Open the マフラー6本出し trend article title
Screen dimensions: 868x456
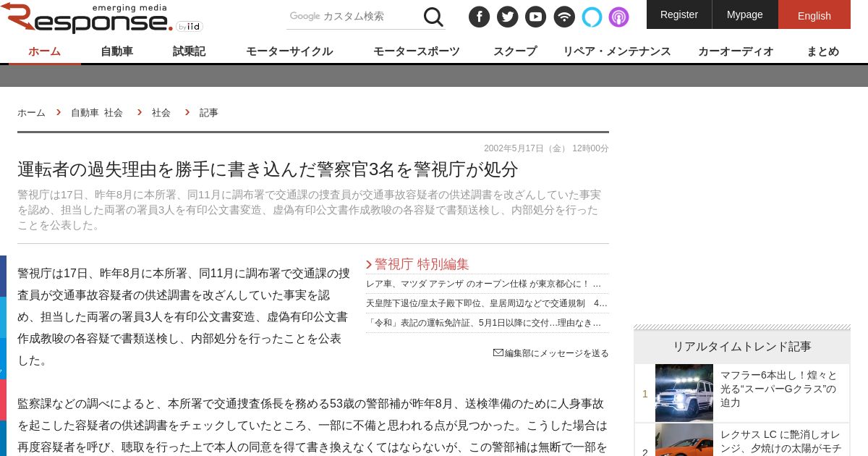pyautogui.click(x=778, y=389)
